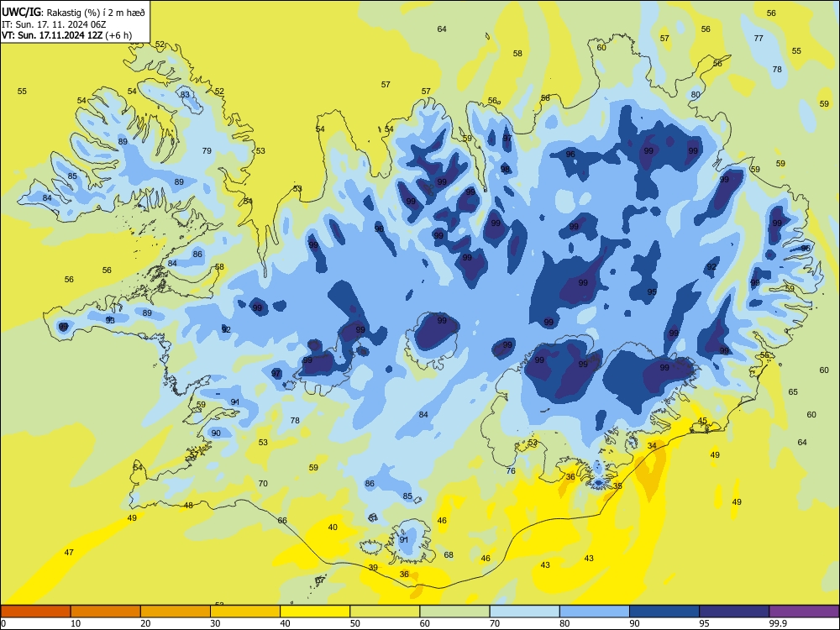840x630 pixels.
Task: Click the map value '34' near the southeast coast
Action: point(652,446)
